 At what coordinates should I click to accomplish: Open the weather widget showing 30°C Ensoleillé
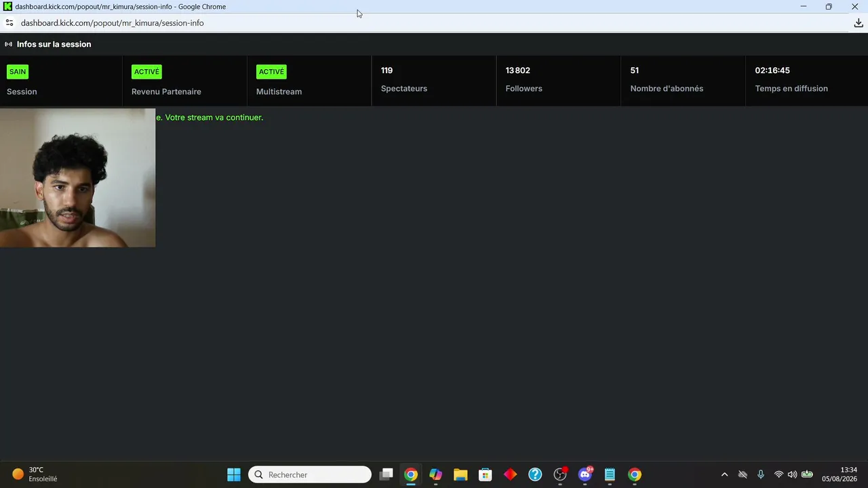[35, 474]
